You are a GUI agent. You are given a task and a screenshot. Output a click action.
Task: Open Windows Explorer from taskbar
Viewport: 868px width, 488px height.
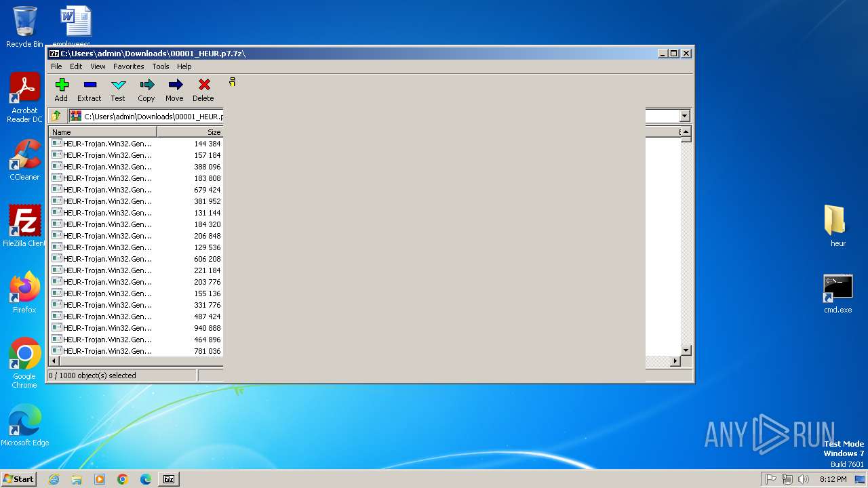(77, 479)
